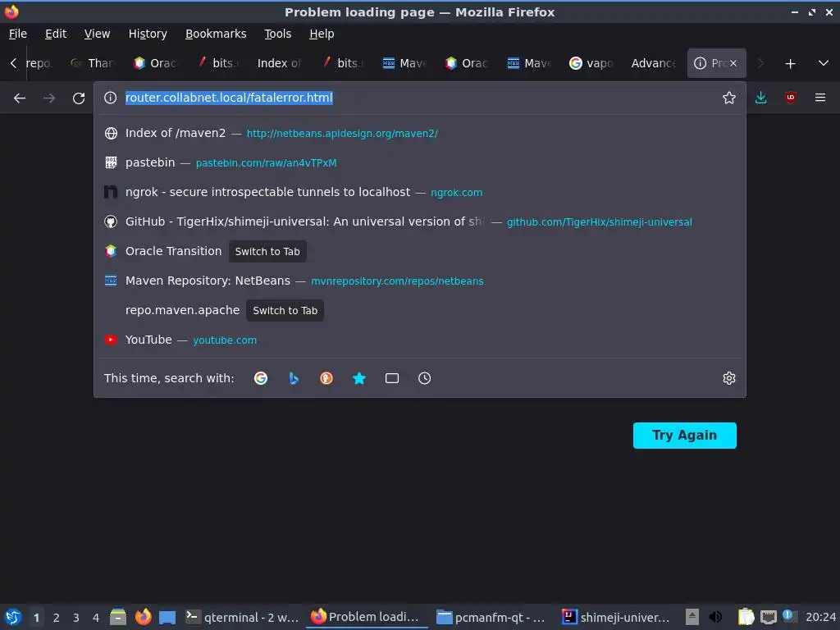The width and height of the screenshot is (840, 630).
Task: Open the File menu
Action: tap(18, 34)
